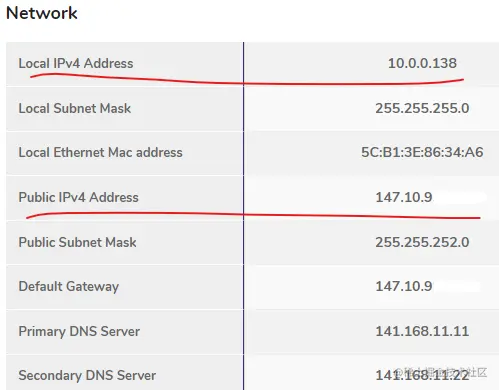Click the watermark text over Secondary DNS
Viewport: 499px width, 390px height.
[441, 372]
